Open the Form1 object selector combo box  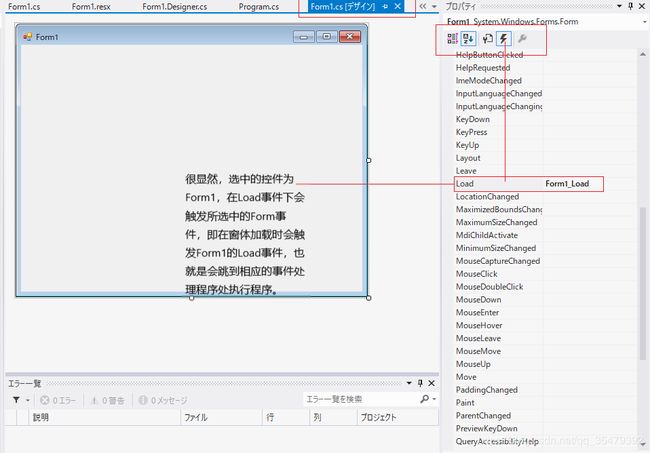point(546,22)
